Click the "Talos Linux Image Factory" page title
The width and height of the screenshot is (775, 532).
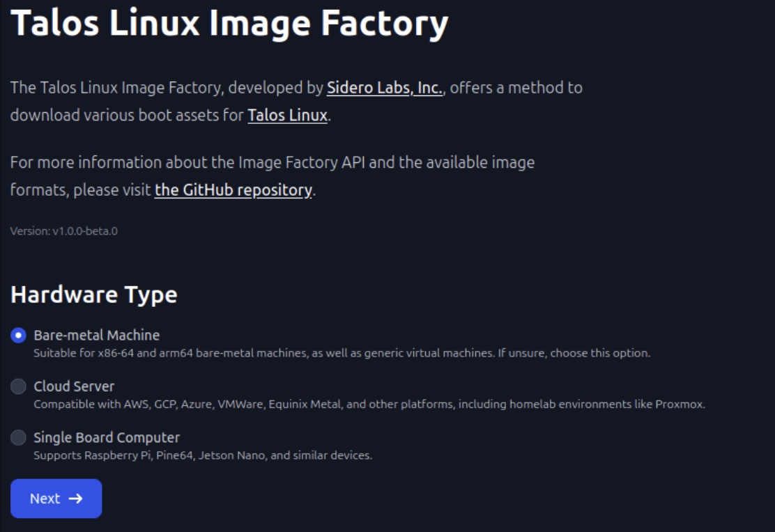[x=229, y=24]
